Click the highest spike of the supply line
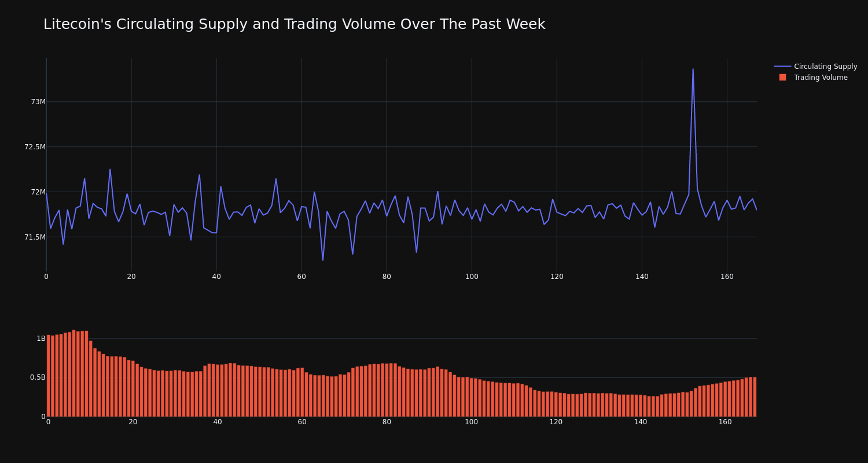Image resolution: width=868 pixels, height=463 pixels. (693, 69)
